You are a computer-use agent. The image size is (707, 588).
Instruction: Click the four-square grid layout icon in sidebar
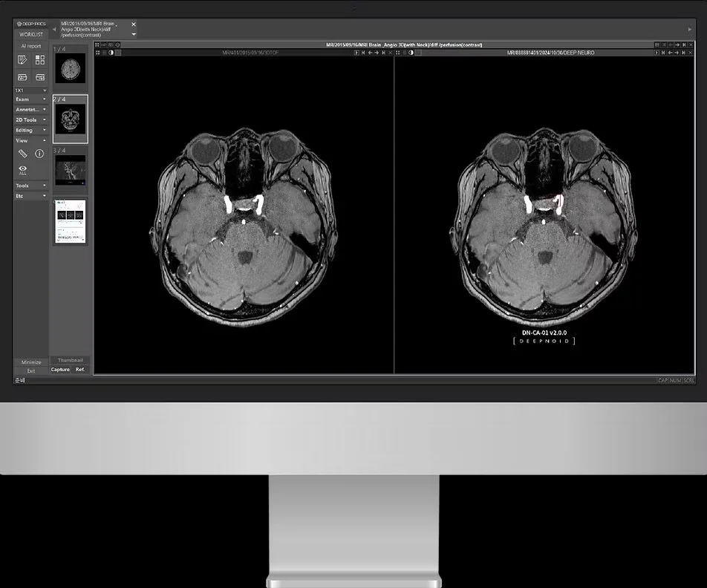coord(40,60)
